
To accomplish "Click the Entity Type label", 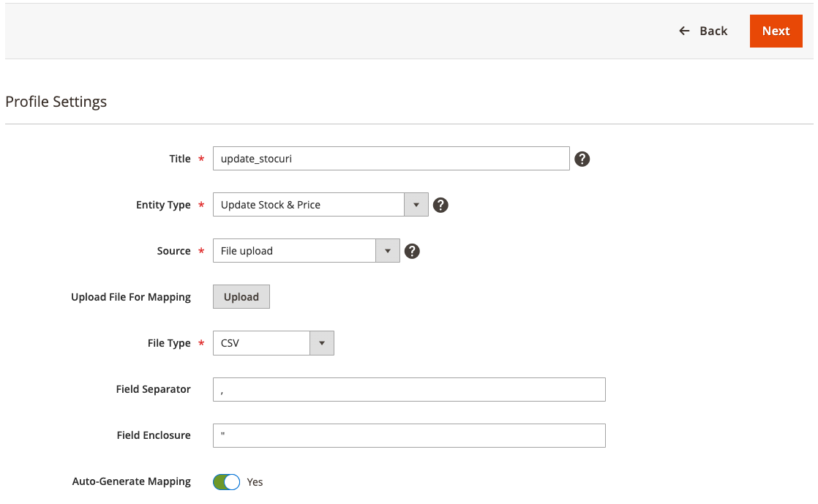I will coord(163,205).
